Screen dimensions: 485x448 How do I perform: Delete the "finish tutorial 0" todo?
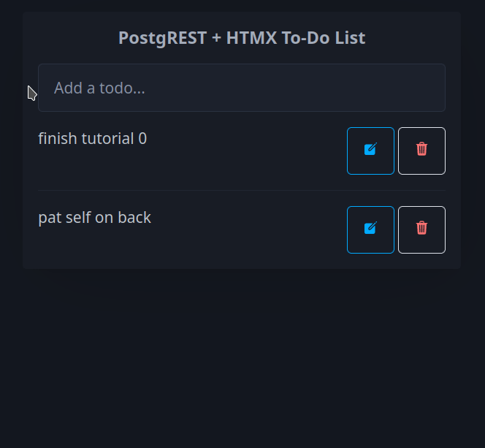(421, 151)
